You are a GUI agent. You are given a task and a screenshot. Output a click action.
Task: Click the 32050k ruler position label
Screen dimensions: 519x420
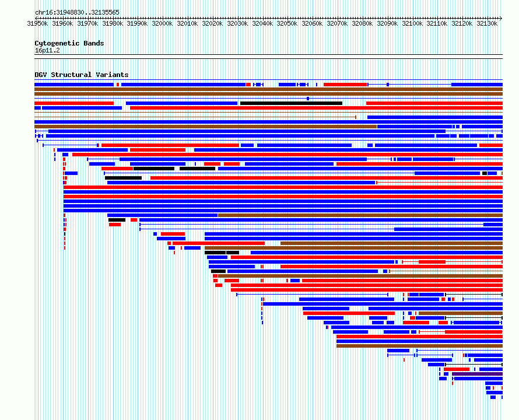coord(287,23)
